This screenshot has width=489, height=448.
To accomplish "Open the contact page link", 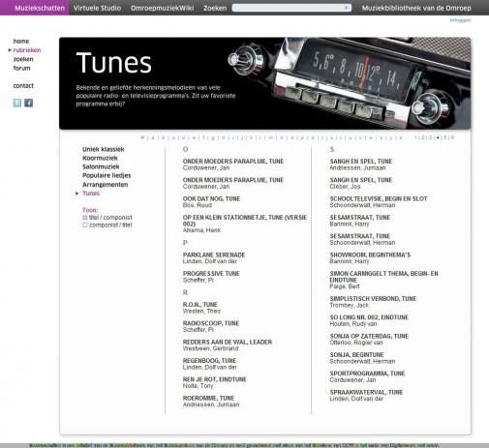I will tap(23, 86).
